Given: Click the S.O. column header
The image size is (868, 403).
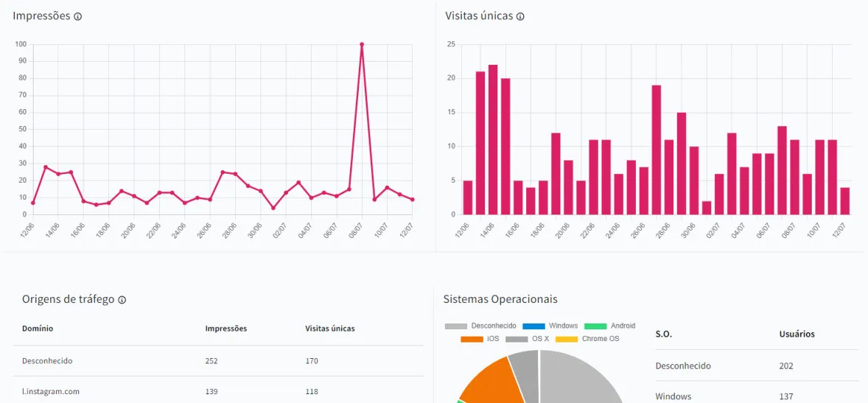Looking at the screenshot, I should tap(664, 334).
